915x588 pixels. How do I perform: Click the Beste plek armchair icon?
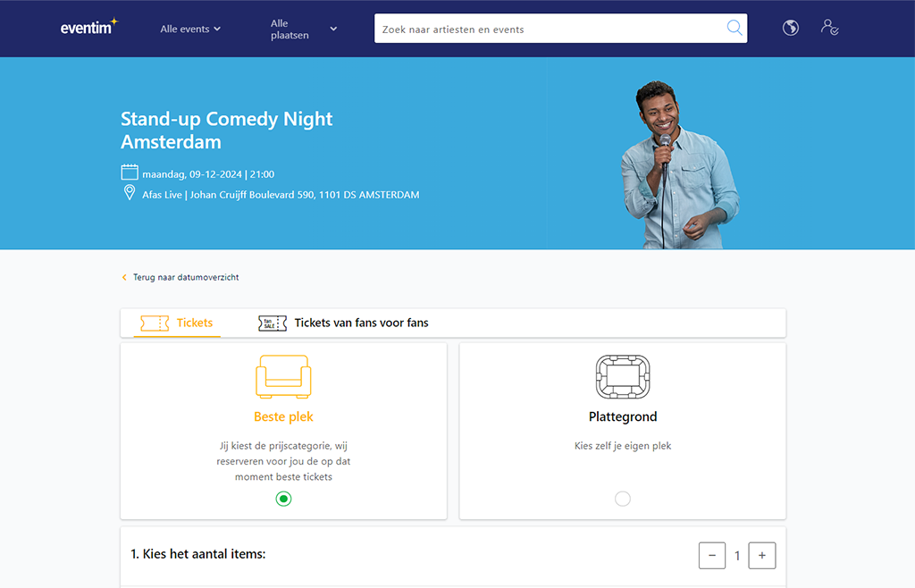pyautogui.click(x=283, y=376)
